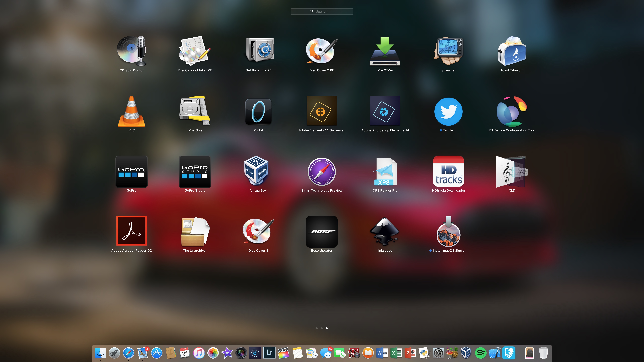Launch WhatSize disk utility

click(195, 111)
